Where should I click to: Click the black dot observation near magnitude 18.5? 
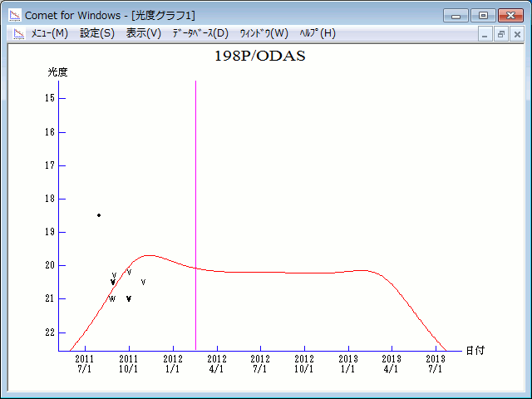click(x=99, y=215)
